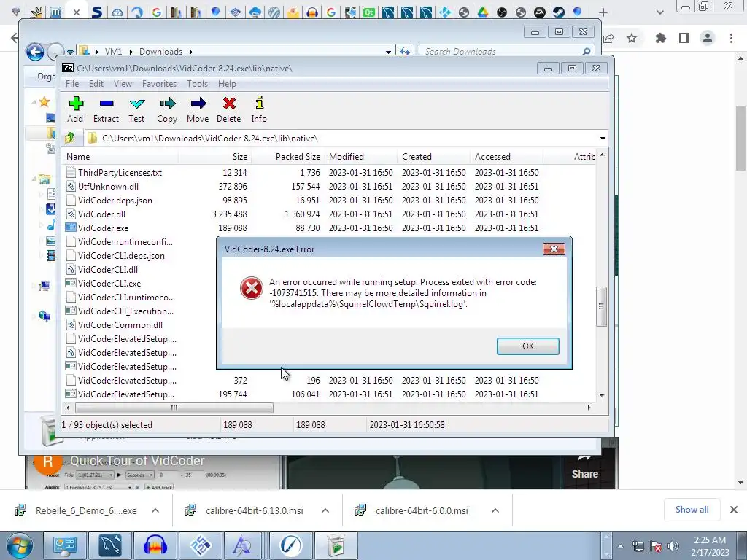The height and width of the screenshot is (560, 747).
Task: Click the Extract toolbar icon
Action: pyautogui.click(x=106, y=109)
